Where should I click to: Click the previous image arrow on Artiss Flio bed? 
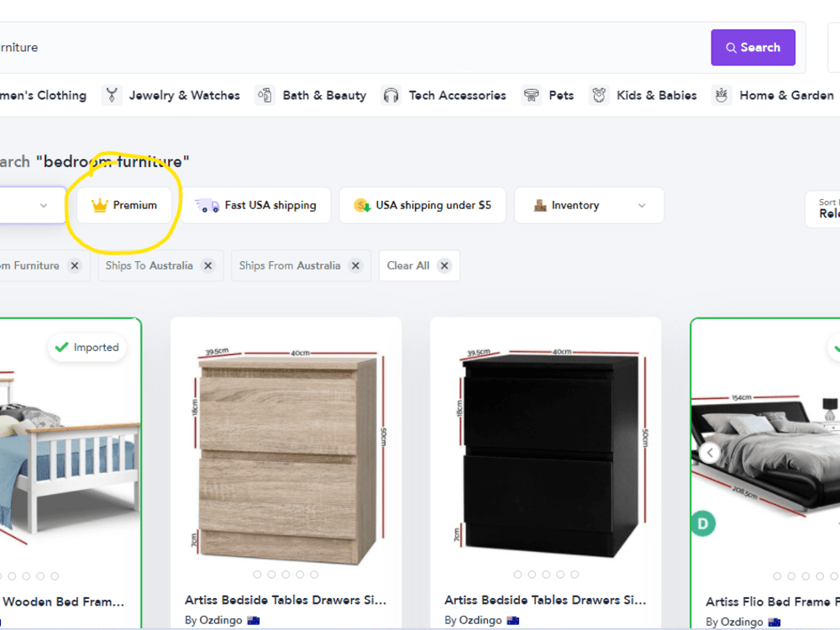tap(710, 452)
